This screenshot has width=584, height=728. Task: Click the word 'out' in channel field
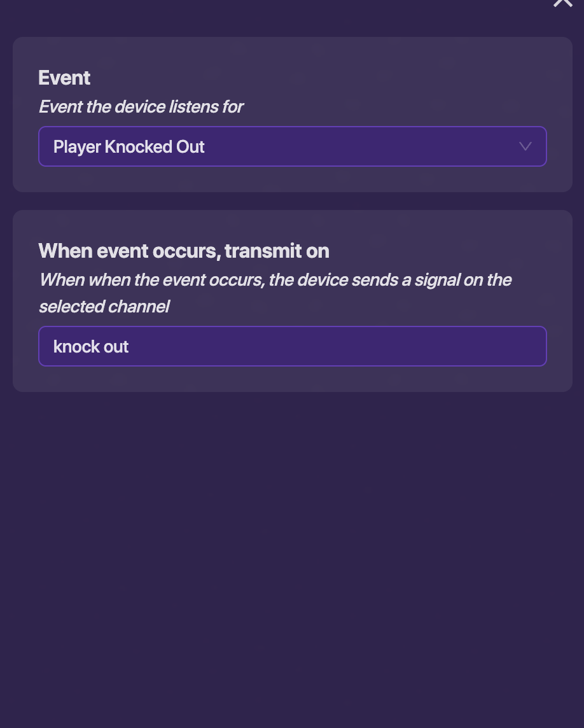tap(116, 347)
